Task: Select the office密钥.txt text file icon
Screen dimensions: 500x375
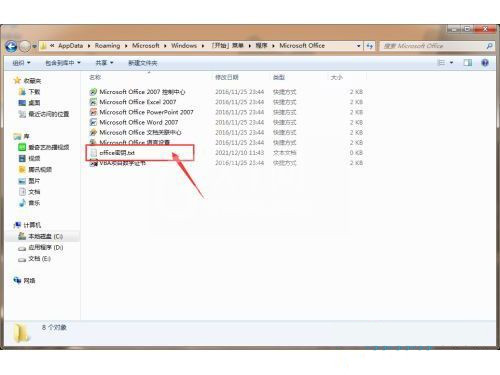Action: point(93,153)
